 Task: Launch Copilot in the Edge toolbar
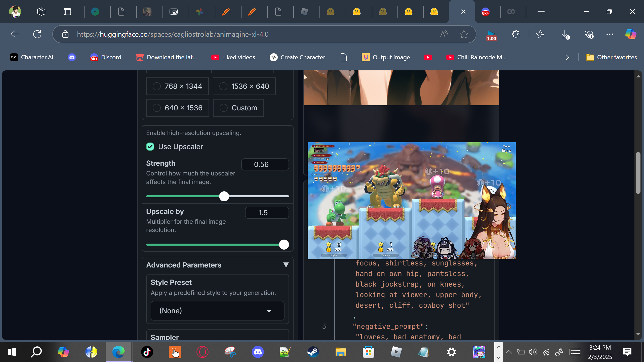pos(631,34)
